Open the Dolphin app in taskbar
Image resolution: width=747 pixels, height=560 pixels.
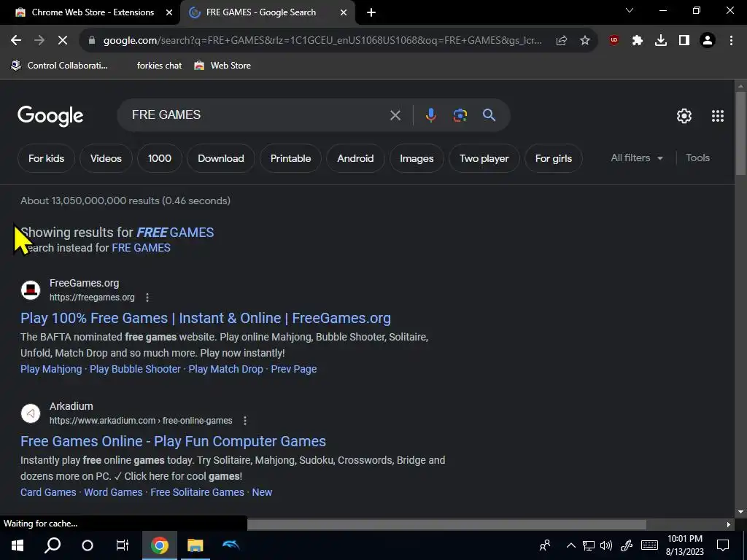(231, 545)
